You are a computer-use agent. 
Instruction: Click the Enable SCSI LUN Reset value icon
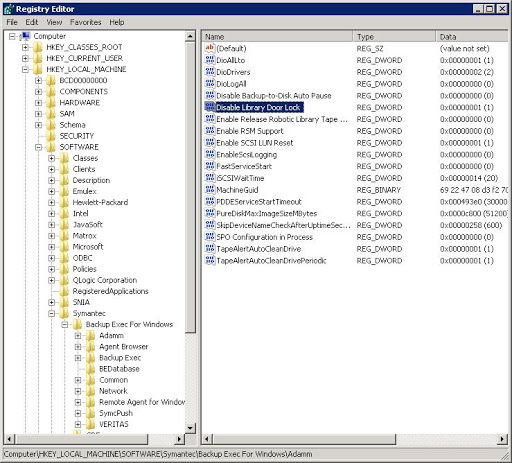click(x=210, y=142)
